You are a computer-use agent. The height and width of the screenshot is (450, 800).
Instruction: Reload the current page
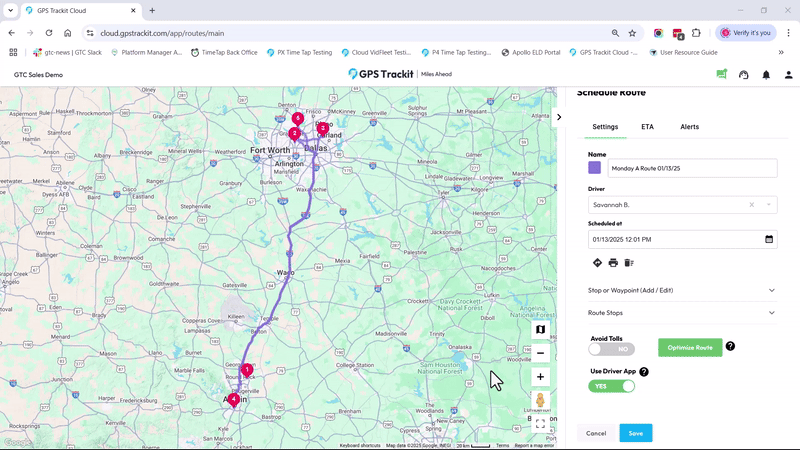point(49,33)
